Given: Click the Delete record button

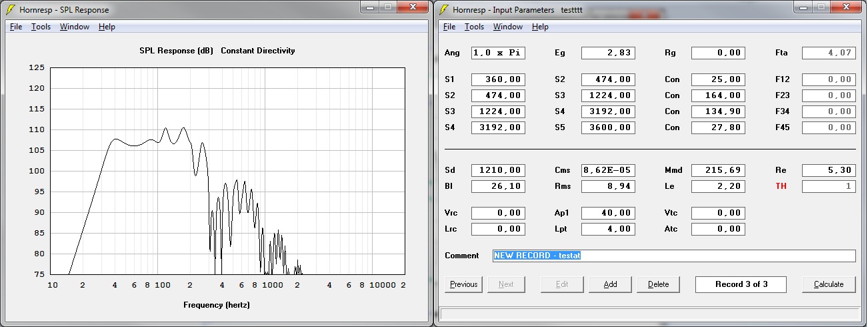Looking at the screenshot, I should 658,284.
